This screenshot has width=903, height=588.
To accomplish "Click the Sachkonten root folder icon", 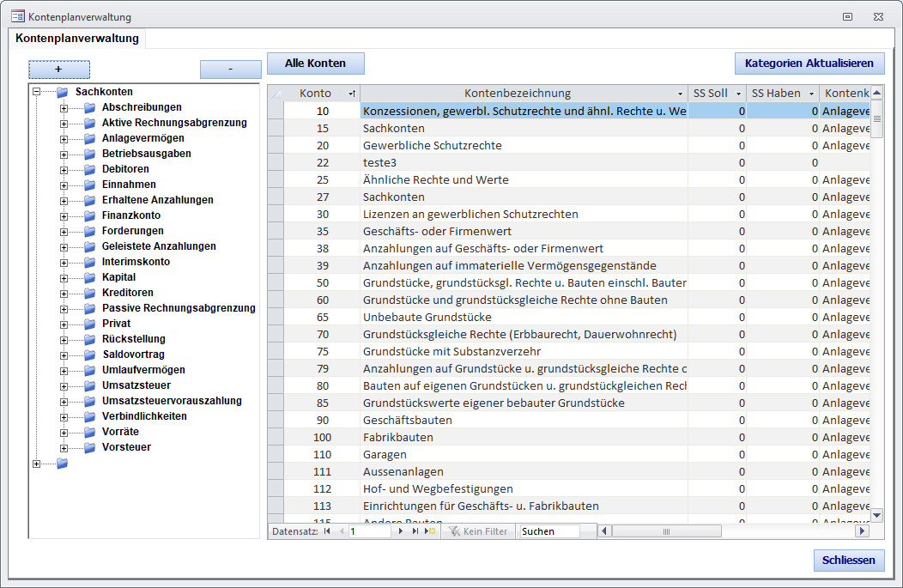I will [62, 93].
